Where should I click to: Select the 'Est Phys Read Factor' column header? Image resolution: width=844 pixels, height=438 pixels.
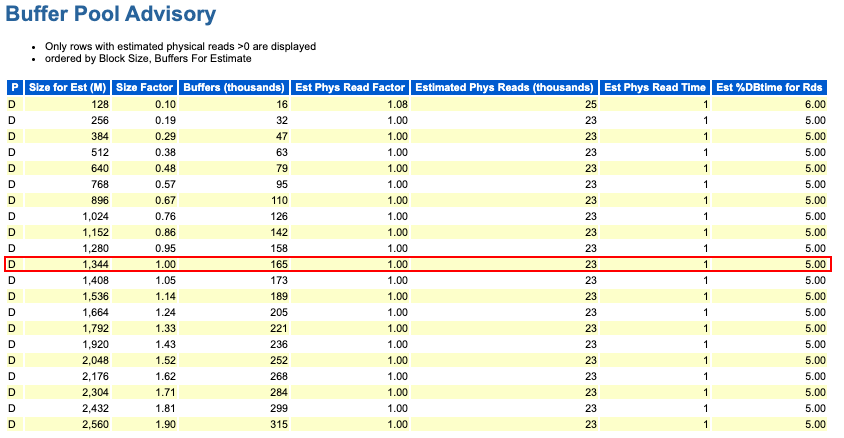[x=350, y=88]
